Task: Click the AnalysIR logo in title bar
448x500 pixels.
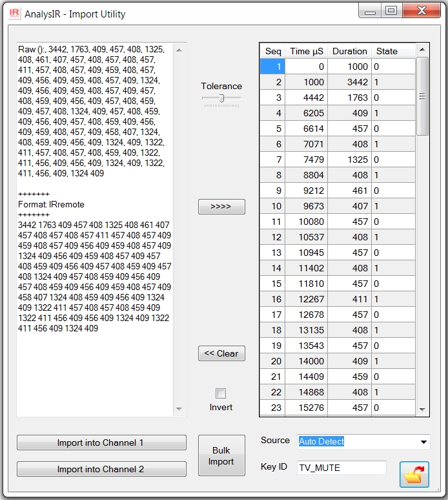Action: [x=14, y=14]
